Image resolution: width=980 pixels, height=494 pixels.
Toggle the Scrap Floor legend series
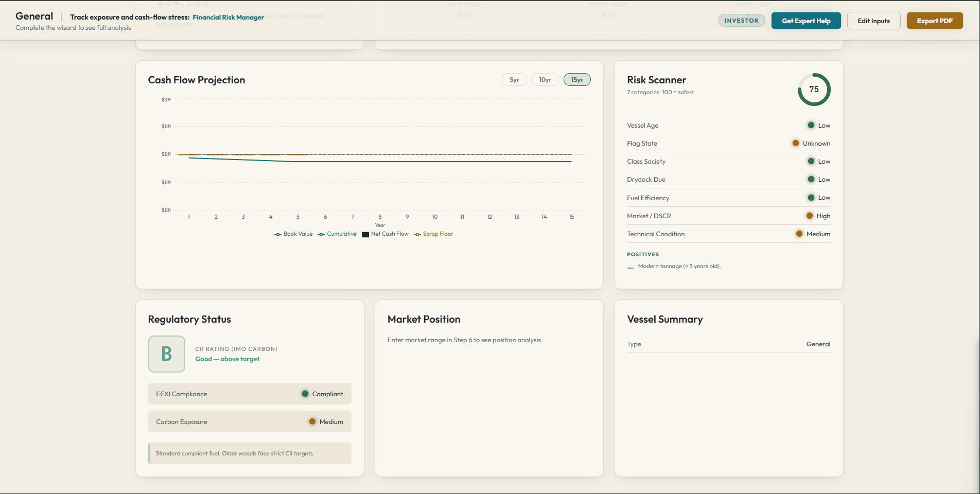(x=433, y=234)
